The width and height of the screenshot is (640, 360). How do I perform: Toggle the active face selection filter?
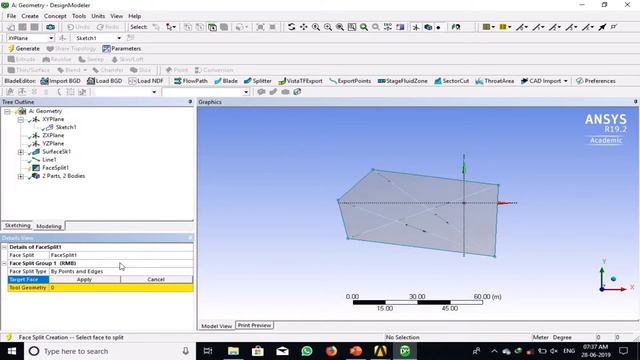[x=213, y=27]
